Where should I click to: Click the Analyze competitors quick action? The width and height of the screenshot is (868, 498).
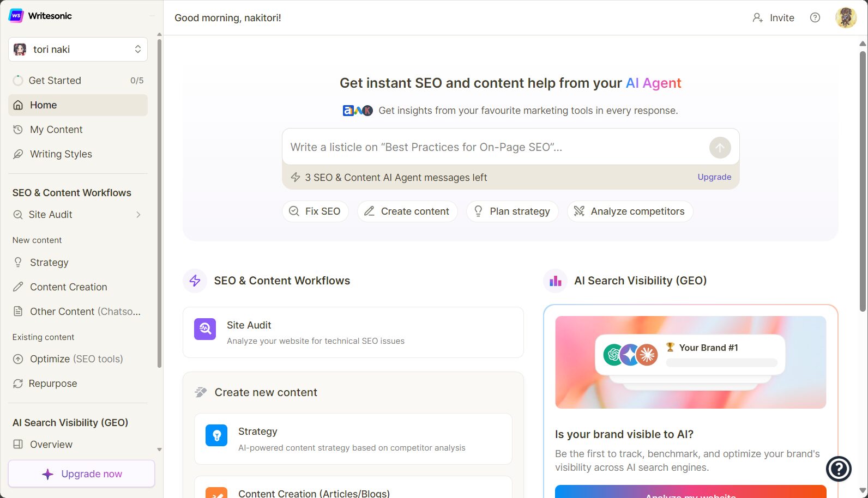click(630, 211)
